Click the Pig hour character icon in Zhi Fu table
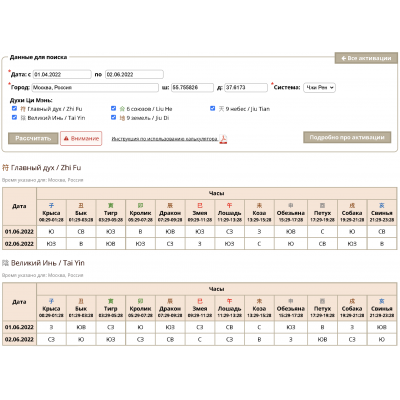This screenshot has width=400, height=400. point(382,205)
